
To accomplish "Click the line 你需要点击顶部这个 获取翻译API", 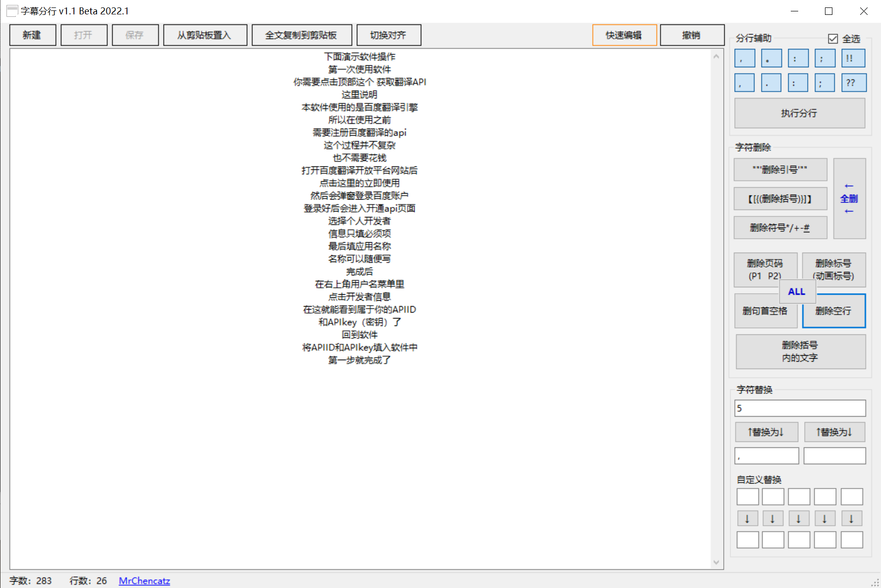I will [360, 82].
